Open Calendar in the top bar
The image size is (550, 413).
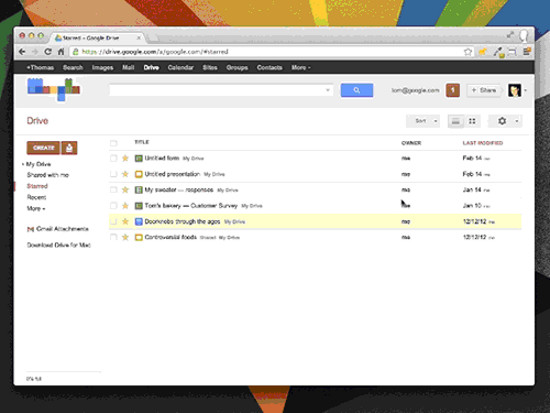[180, 67]
